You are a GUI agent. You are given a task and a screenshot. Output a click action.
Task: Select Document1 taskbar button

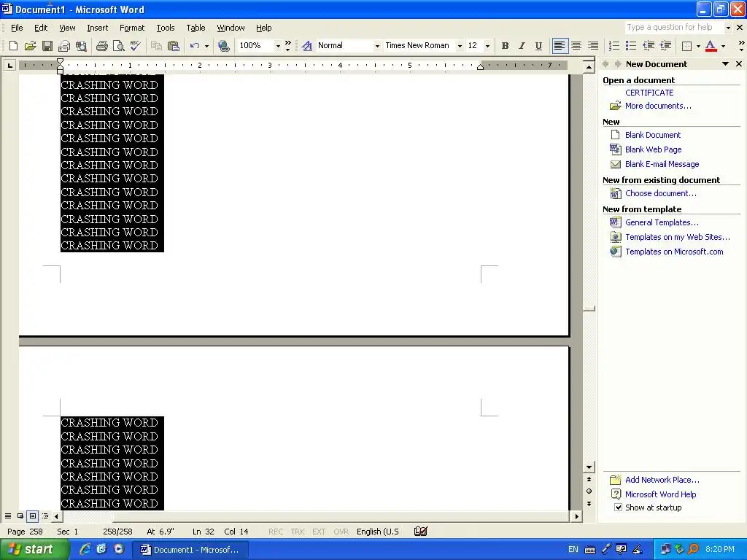[x=189, y=550]
